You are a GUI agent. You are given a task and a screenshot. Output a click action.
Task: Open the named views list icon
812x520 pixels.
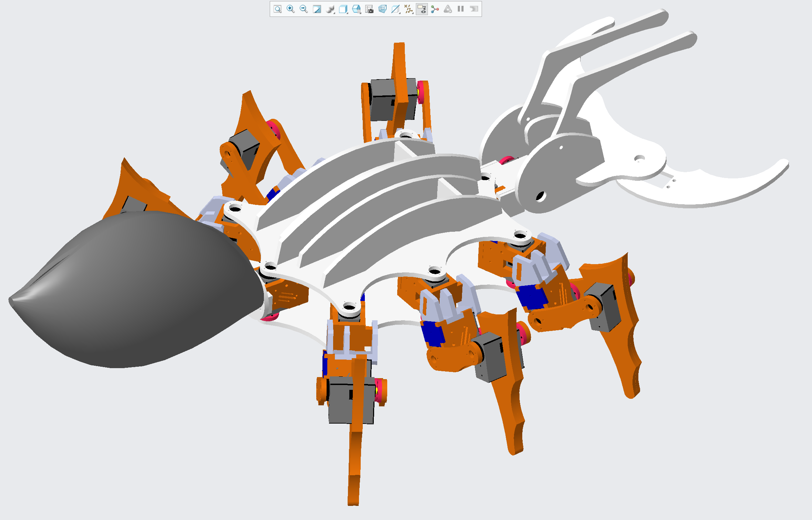[356, 9]
